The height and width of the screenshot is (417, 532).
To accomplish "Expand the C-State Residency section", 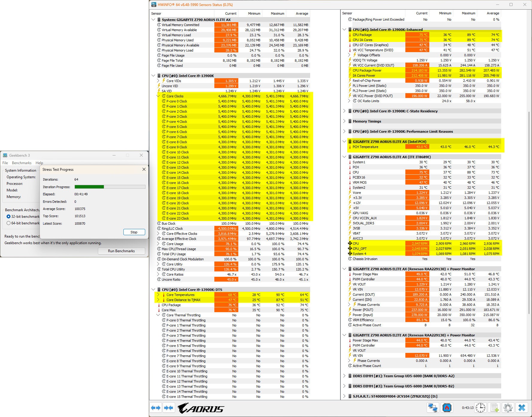I will point(344,111).
